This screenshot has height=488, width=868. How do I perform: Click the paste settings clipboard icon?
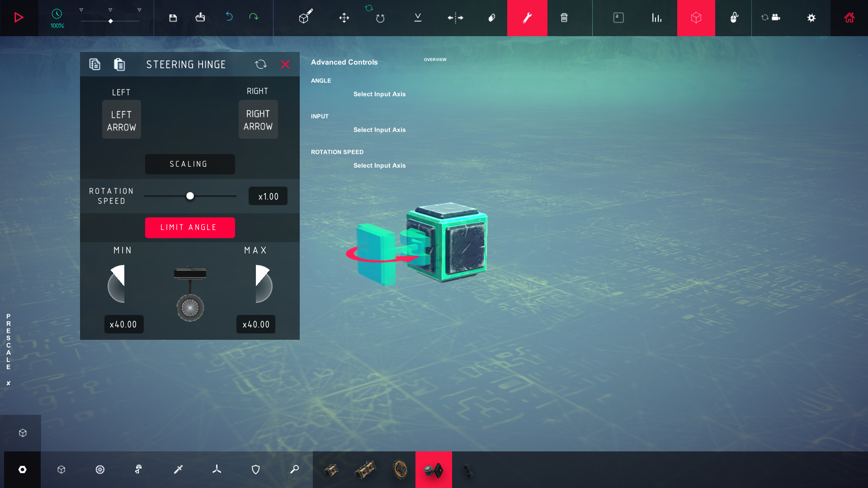[119, 64]
